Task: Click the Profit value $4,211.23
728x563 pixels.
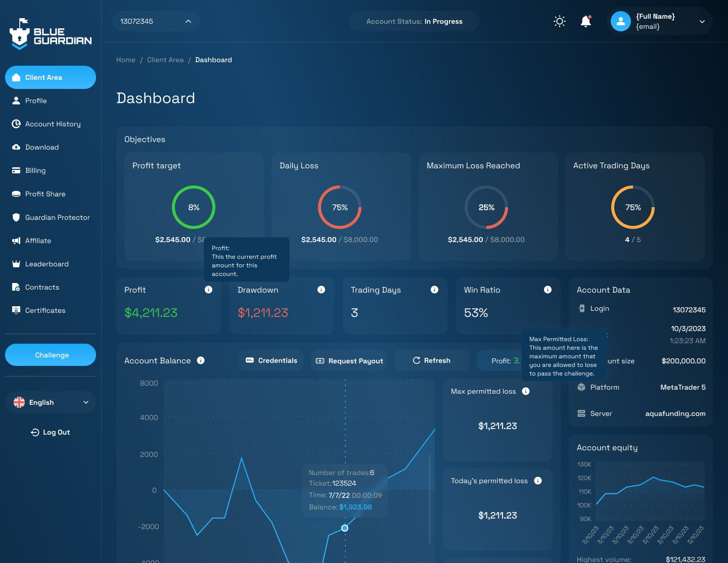Action: point(151,313)
